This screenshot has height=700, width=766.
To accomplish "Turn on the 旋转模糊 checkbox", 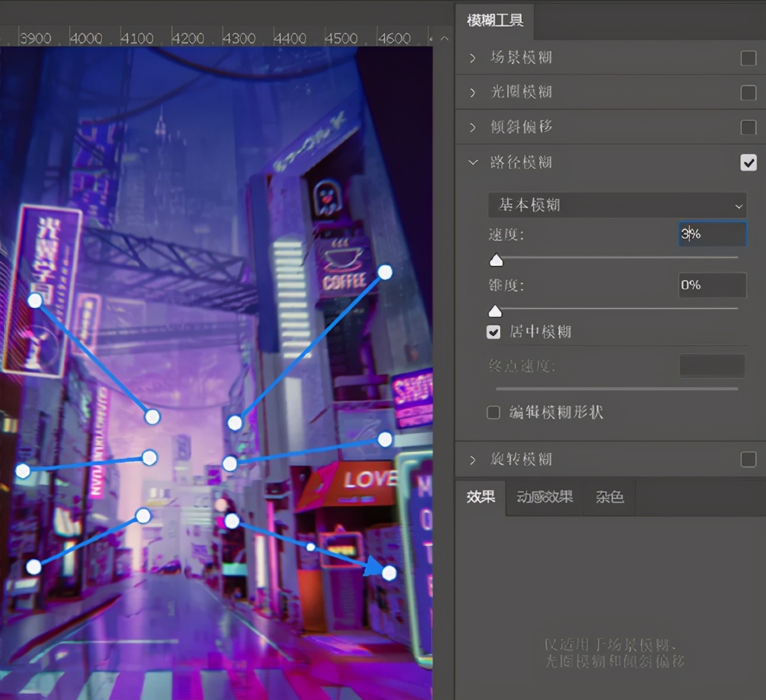I will 748,460.
